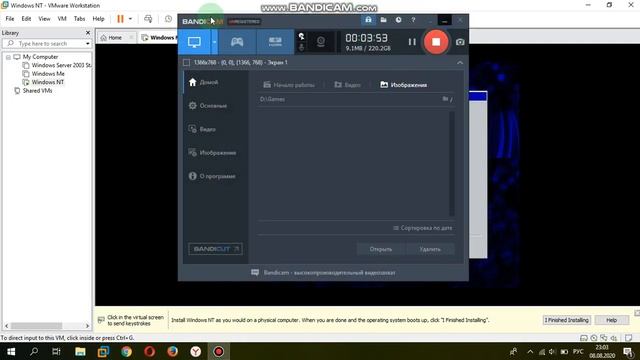This screenshot has width=640, height=360.
Task: Switch to the Видео top tab
Action: pos(347,85)
